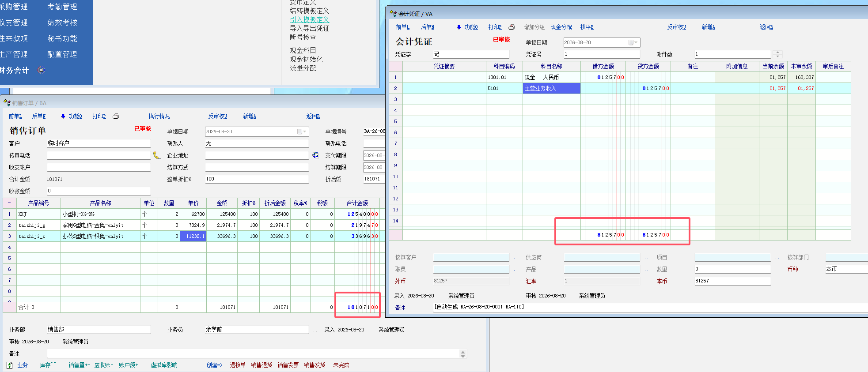868x372 pixels.
Task: Click 后单N in the accounting voucher toolbar
Action: pos(428,27)
